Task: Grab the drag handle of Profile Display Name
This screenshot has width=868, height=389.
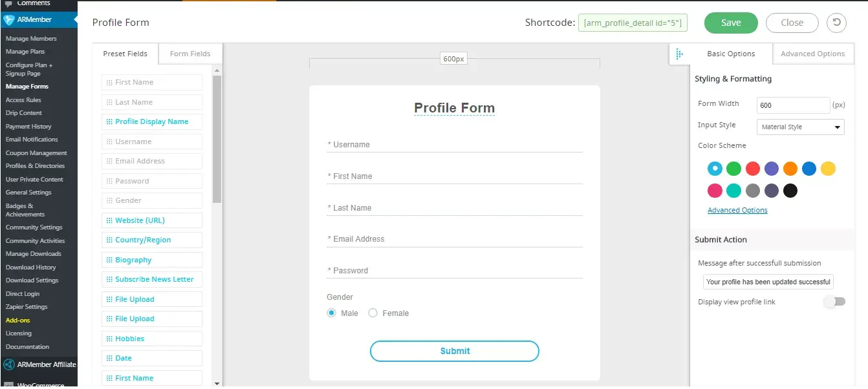Action: (109, 121)
